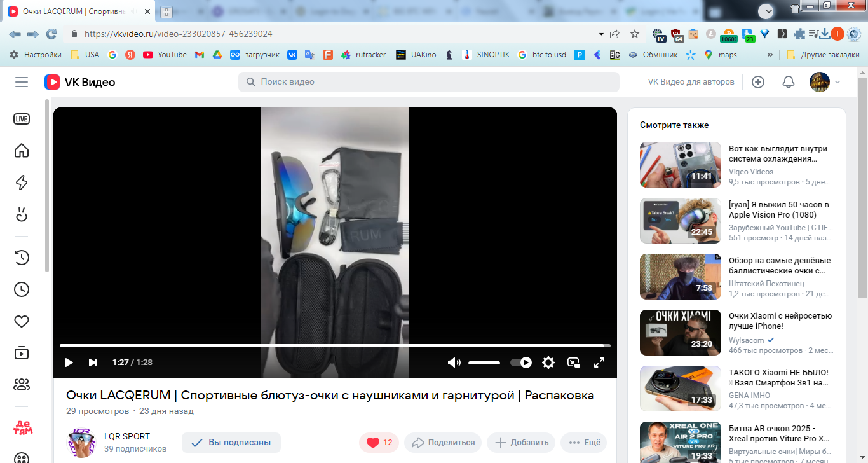This screenshot has width=868, height=463.
Task: Adjust the volume slider
Action: [x=484, y=363]
